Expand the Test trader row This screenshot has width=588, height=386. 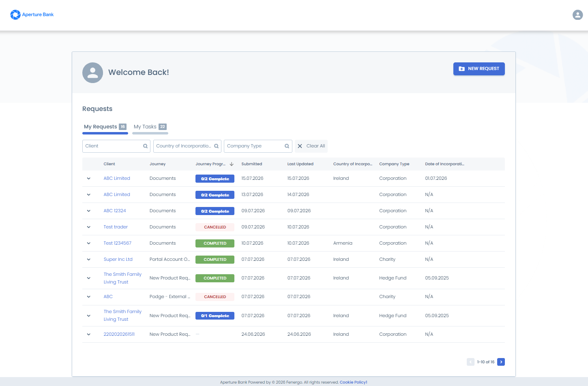click(x=88, y=227)
